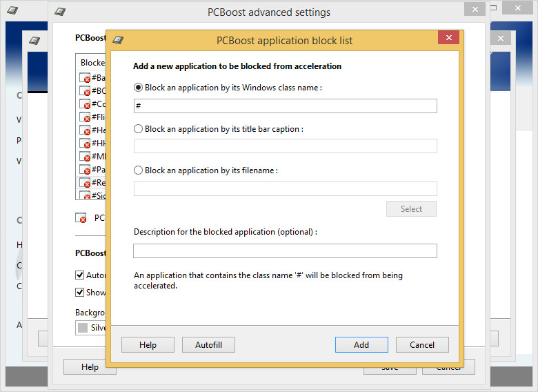This screenshot has width=538, height=392.
Task: Close the main PCBoost background window
Action: (518, 8)
